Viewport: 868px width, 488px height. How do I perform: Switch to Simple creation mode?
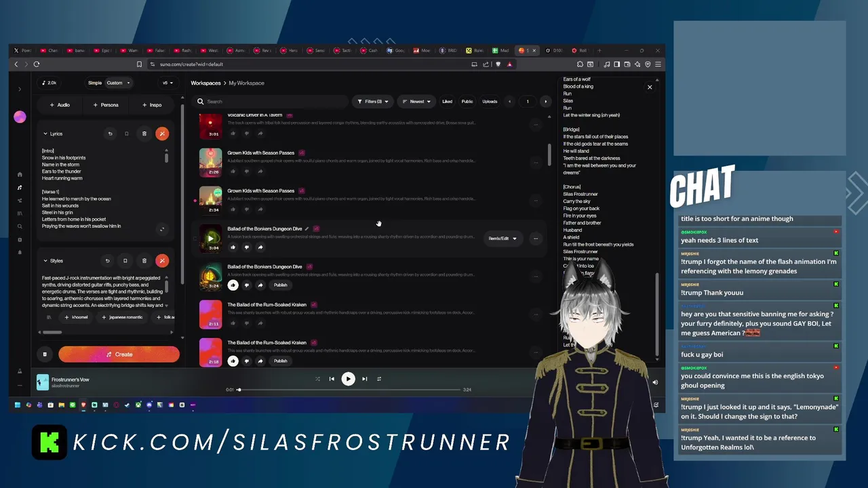tap(95, 83)
